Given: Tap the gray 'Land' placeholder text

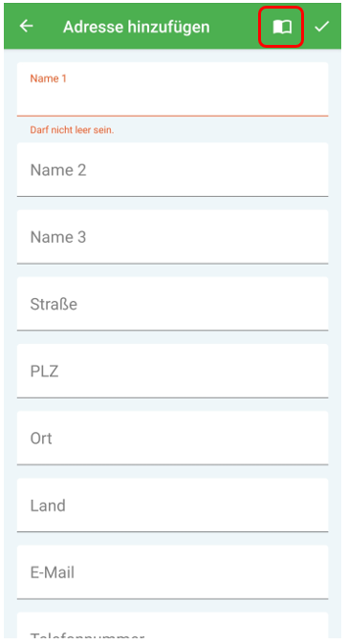Looking at the screenshot, I should tap(48, 505).
